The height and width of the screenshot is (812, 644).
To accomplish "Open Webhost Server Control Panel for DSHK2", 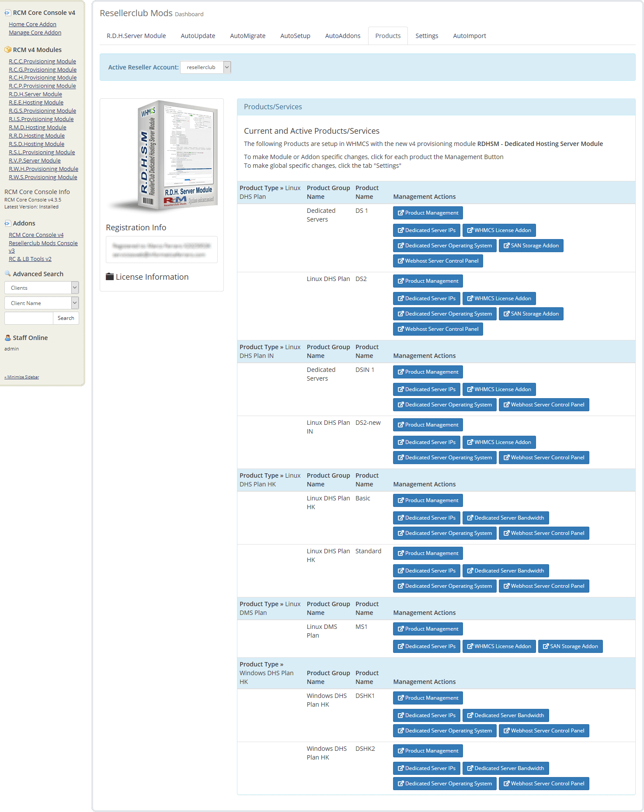I will tap(544, 784).
